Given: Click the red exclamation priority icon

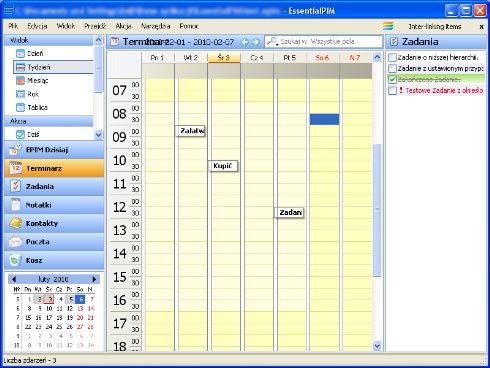Looking at the screenshot, I should coord(401,90).
